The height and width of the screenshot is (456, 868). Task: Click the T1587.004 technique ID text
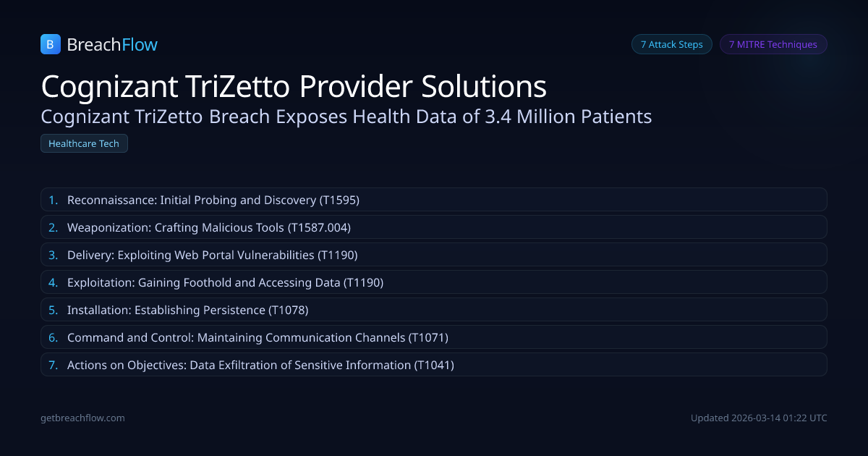click(319, 227)
